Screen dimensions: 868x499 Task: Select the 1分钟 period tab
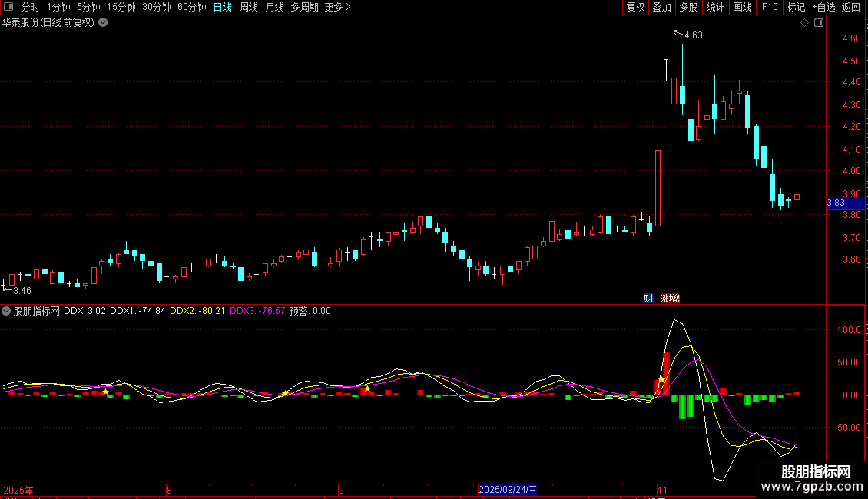click(58, 7)
